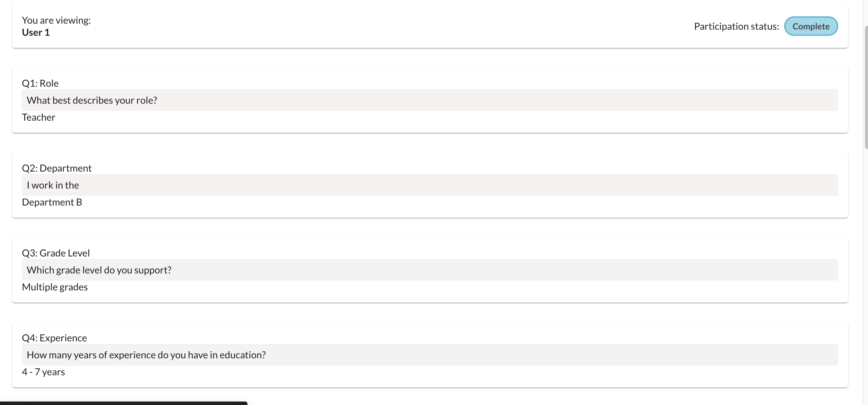Screen dimensions: 868x405
Task: Click the Department B answer
Action: pyautogui.click(x=52, y=202)
